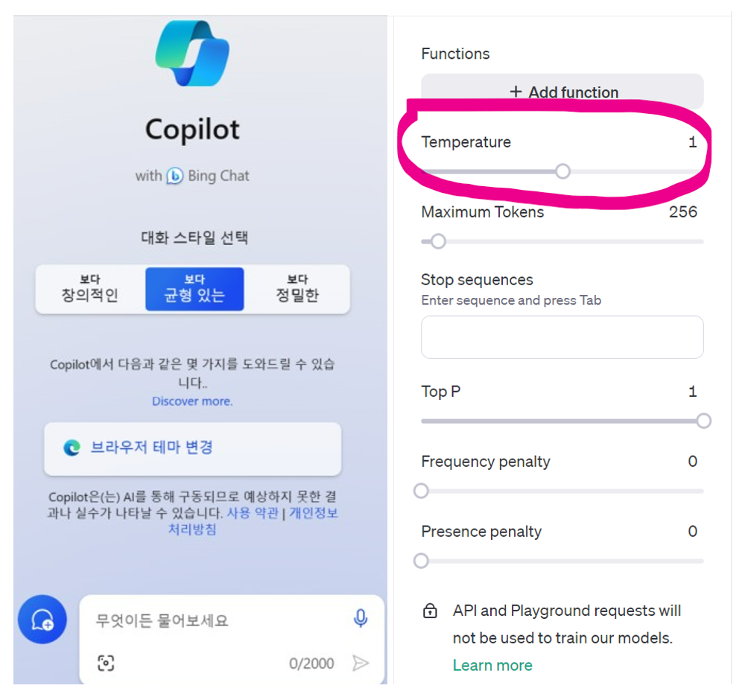Screen dimensions: 745x700
Task: Click the Temperature slider handle
Action: (563, 171)
